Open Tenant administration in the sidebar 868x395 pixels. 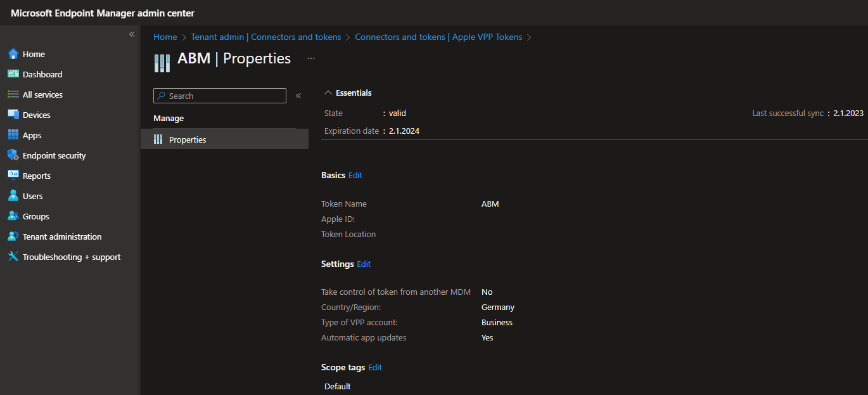point(61,236)
